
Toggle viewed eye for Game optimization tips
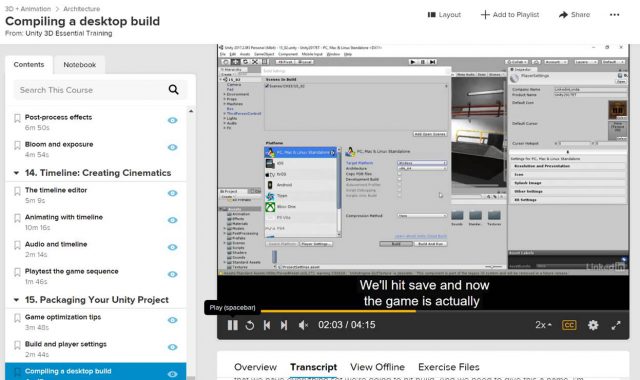pyautogui.click(x=173, y=320)
